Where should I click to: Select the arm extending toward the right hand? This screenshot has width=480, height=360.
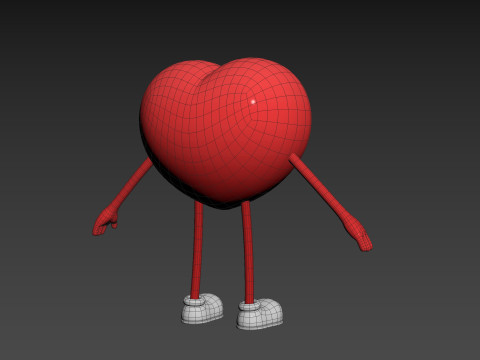(x=319, y=188)
